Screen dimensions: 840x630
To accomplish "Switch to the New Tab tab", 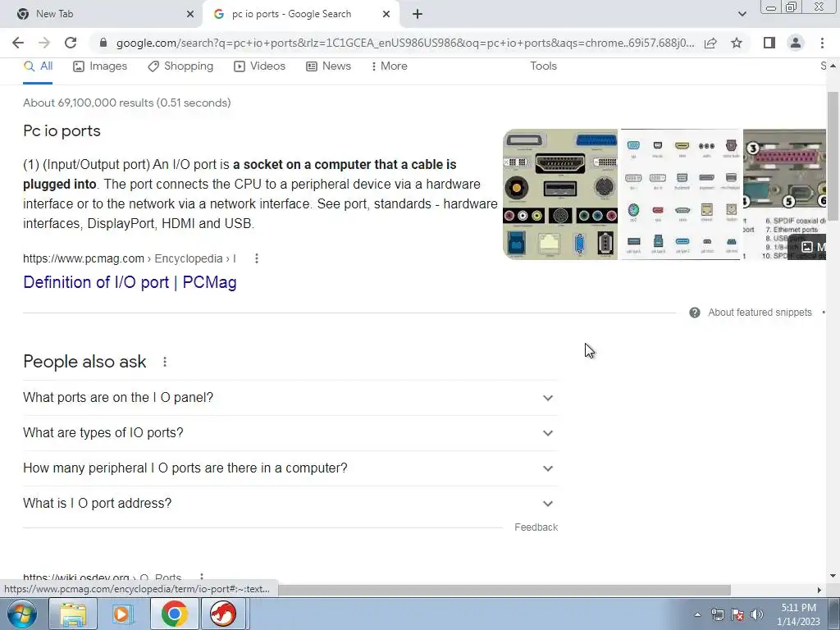I will coord(101,14).
